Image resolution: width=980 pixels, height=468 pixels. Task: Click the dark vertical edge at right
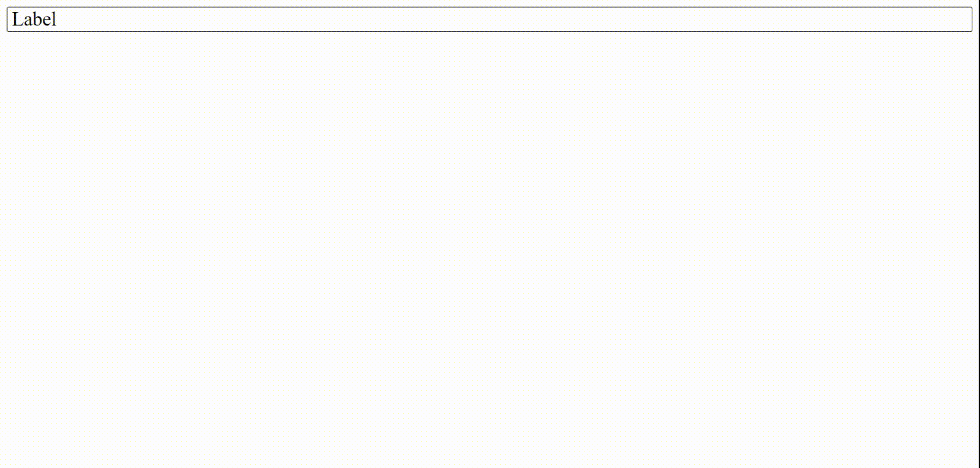coord(979,234)
